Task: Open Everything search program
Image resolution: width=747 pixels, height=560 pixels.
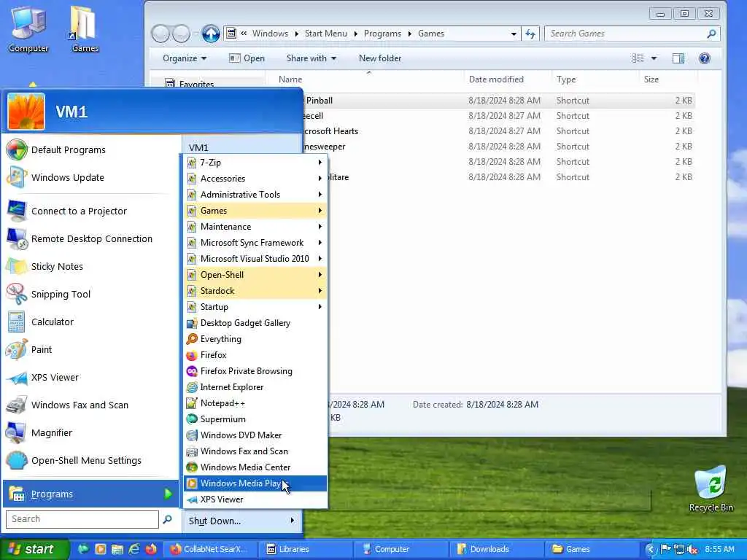Action: click(x=255, y=339)
